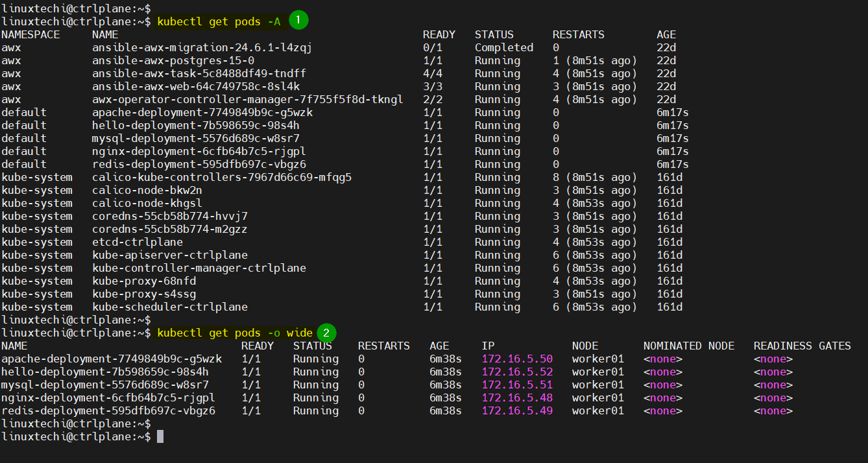Click the RESTARTS header in first table

(579, 35)
